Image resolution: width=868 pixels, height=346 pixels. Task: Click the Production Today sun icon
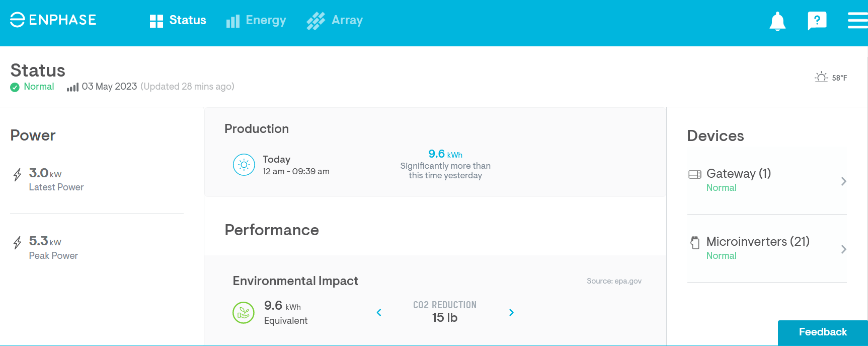pos(244,165)
